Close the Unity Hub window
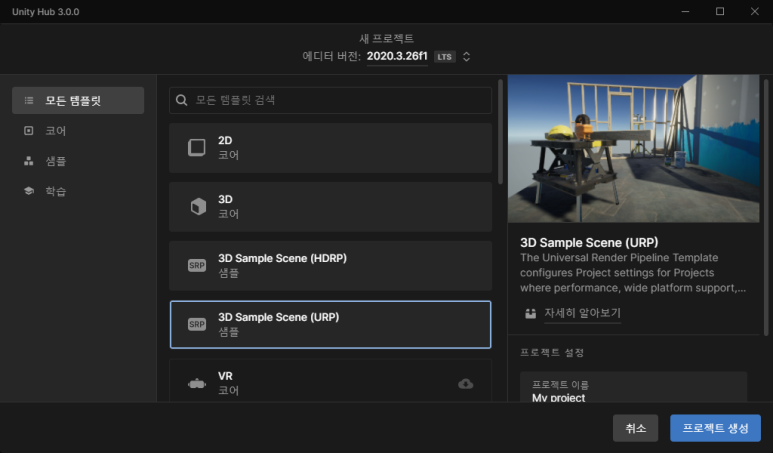Screen dimensions: 773x453 point(755,11)
